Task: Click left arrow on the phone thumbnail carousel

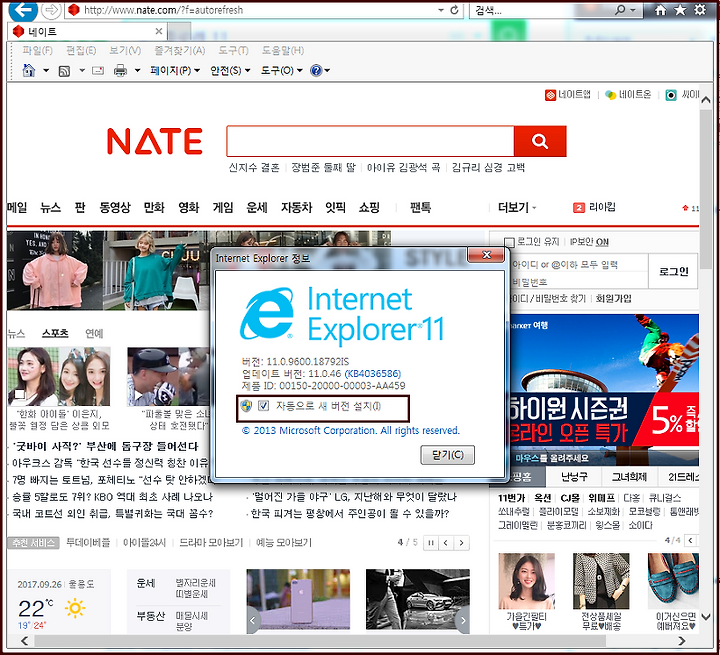Action: tap(253, 620)
